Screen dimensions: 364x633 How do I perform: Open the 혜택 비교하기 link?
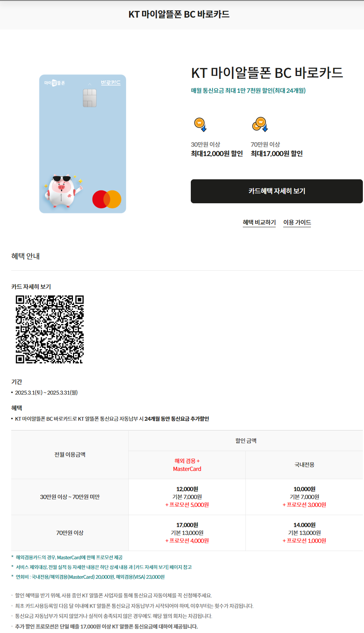point(259,222)
